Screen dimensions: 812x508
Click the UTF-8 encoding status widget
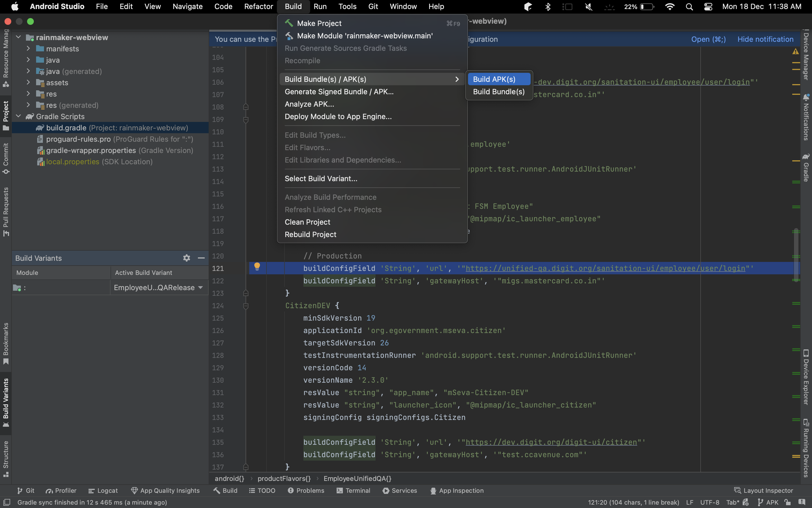point(710,502)
